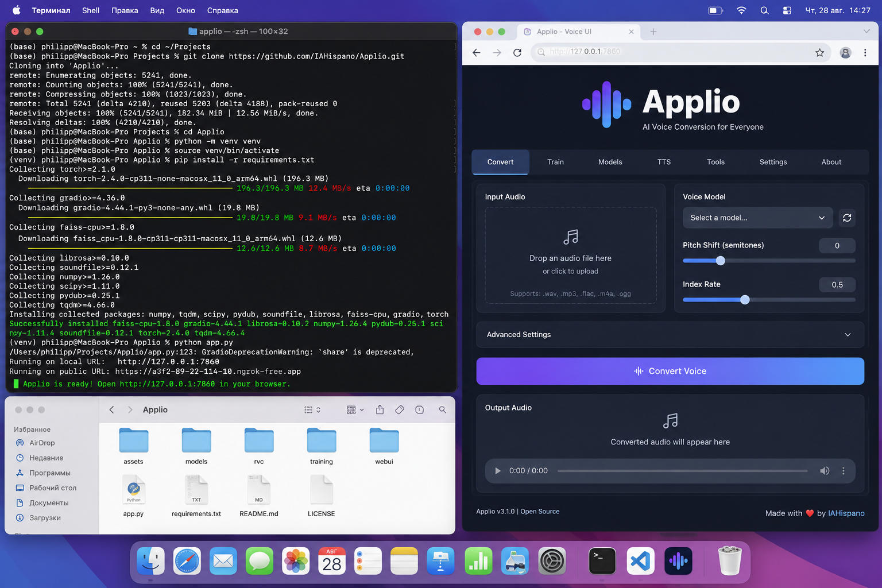Open Safari from the Dock
882x588 pixels.
pos(187,561)
